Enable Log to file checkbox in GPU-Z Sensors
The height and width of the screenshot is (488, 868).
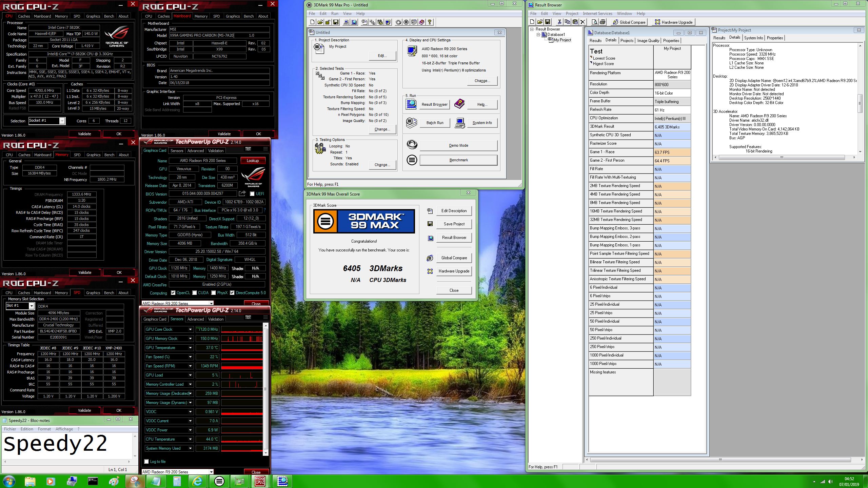point(146,462)
